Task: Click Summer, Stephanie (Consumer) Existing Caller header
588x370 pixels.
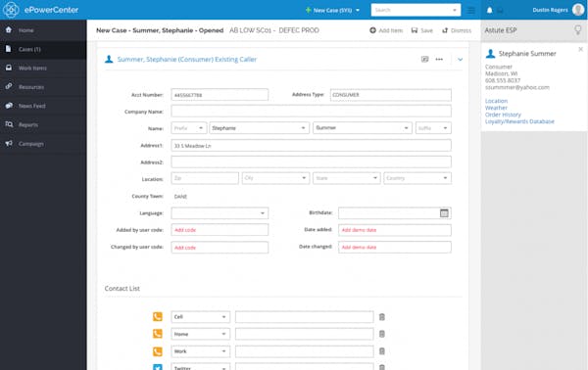Action: click(187, 59)
